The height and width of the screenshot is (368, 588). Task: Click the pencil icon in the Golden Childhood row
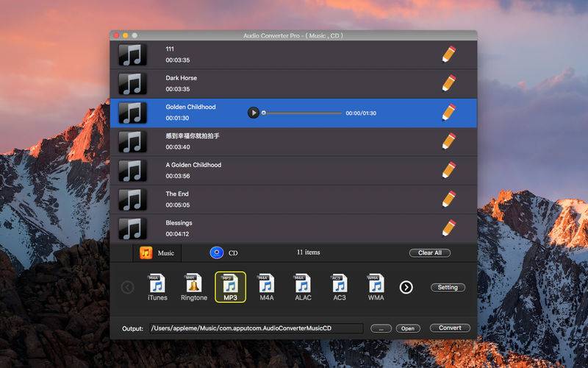448,113
